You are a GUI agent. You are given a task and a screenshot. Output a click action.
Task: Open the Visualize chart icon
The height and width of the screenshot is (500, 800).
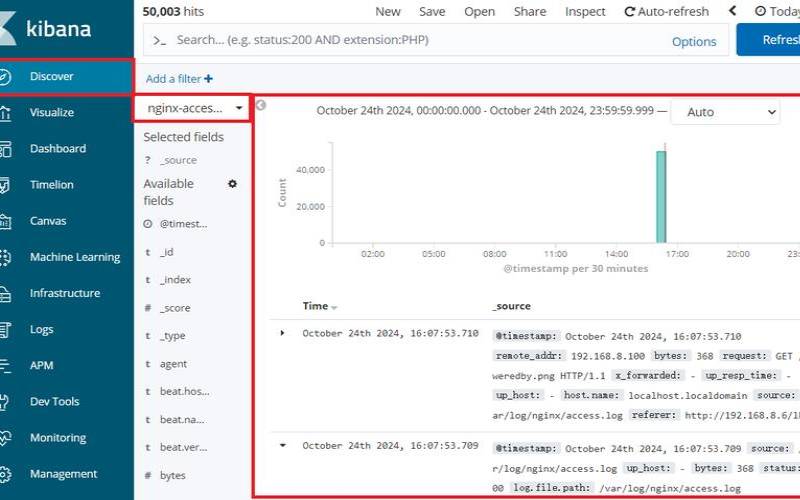5,113
